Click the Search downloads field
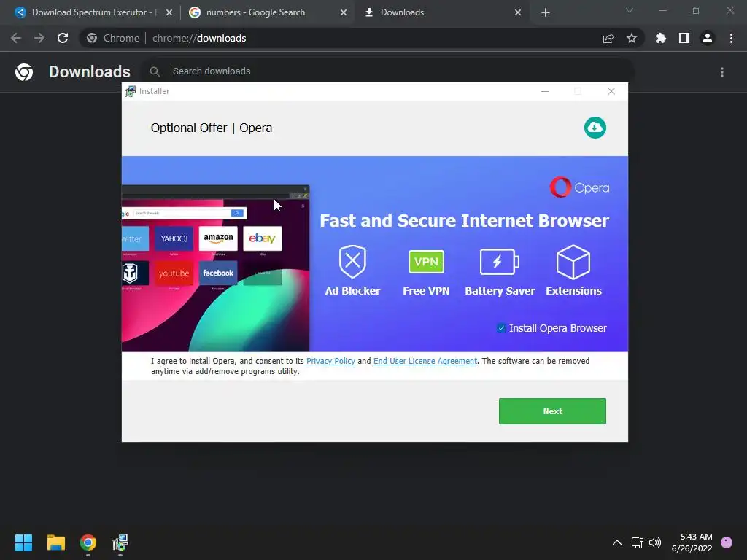This screenshot has width=747, height=560. coord(388,71)
